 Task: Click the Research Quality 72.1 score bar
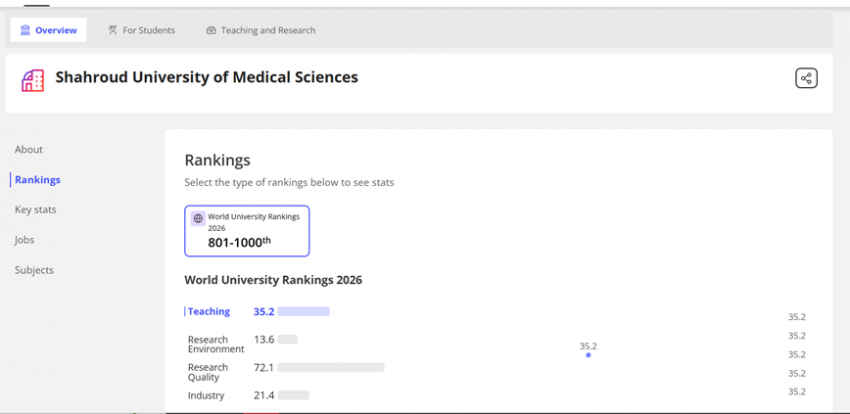[x=330, y=368]
